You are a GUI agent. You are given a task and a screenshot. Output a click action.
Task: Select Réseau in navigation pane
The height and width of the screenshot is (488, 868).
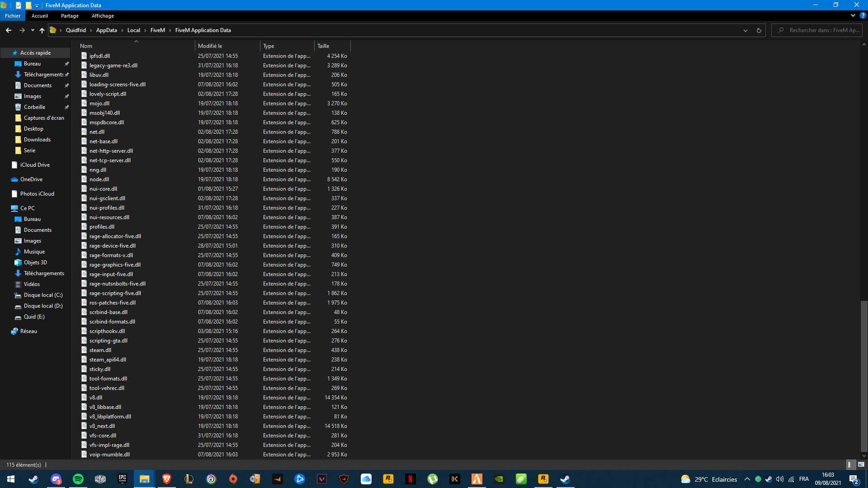click(28, 331)
